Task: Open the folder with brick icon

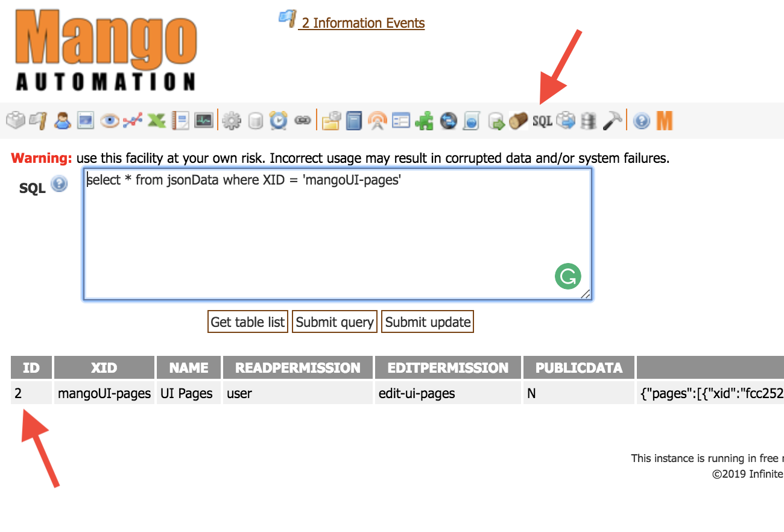Action: 331,121
